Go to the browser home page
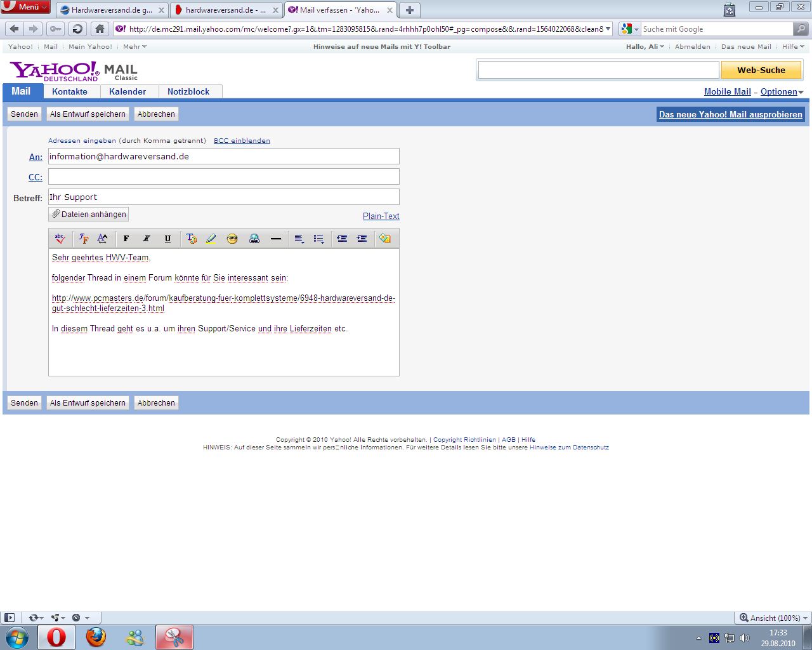Image resolution: width=812 pixels, height=650 pixels. [100, 29]
